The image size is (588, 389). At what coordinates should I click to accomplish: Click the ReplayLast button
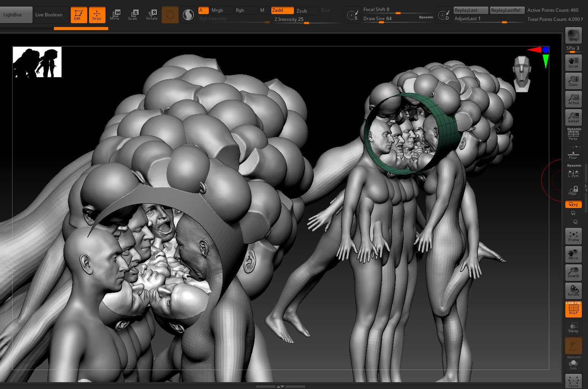(x=471, y=10)
